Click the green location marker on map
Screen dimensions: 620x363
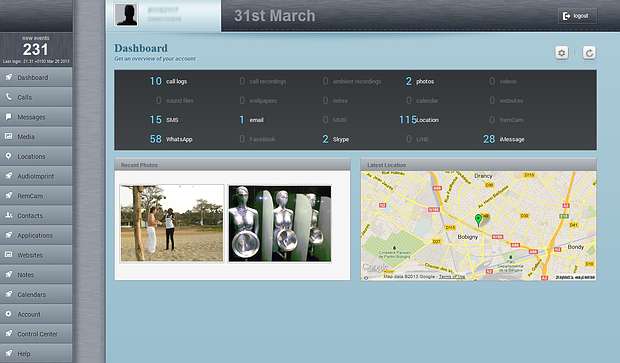pyautogui.click(x=478, y=219)
